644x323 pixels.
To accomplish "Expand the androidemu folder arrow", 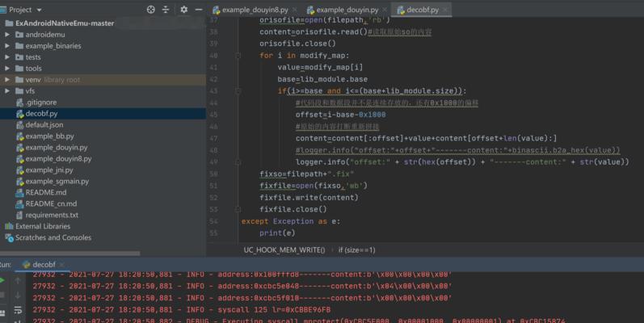I will point(7,35).
